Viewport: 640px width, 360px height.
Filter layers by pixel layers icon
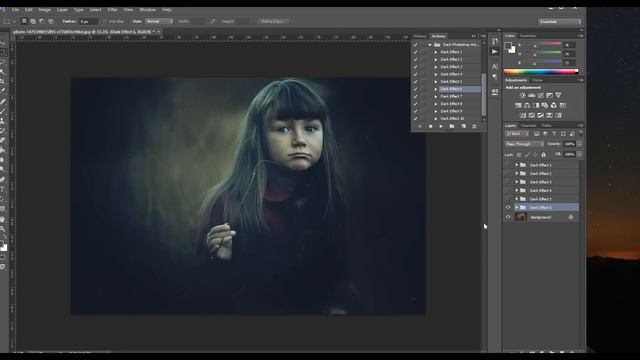pyautogui.click(x=537, y=134)
